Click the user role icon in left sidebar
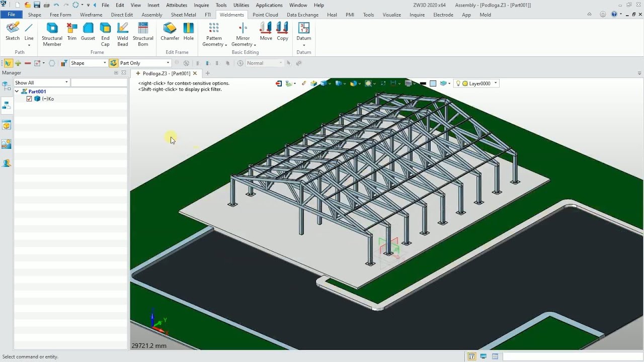This screenshot has width=644, height=362. pyautogui.click(x=7, y=163)
